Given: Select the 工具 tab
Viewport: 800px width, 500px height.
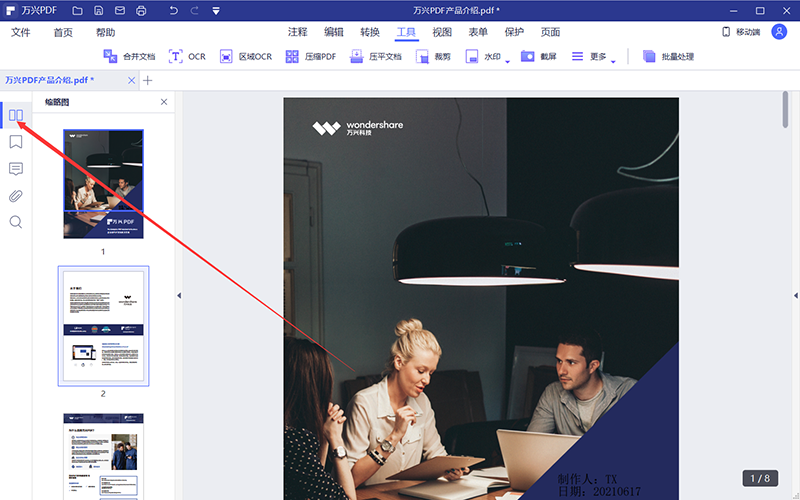Looking at the screenshot, I should pos(407,32).
